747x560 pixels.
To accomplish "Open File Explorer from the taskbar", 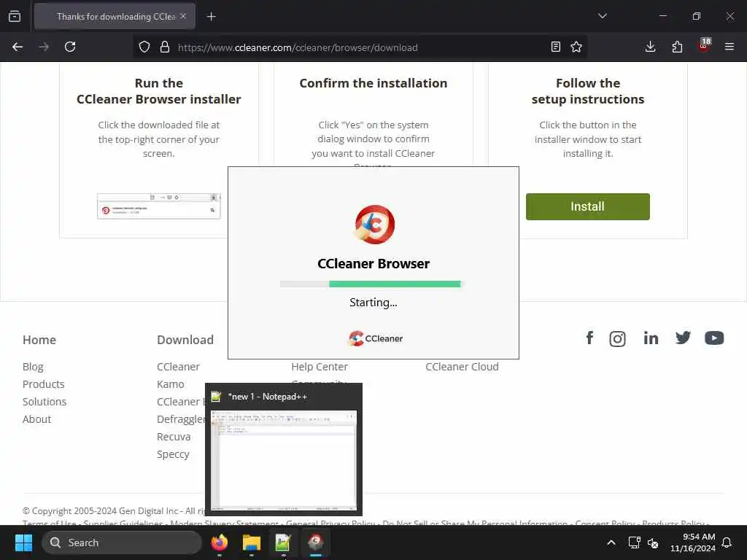I will 251,542.
